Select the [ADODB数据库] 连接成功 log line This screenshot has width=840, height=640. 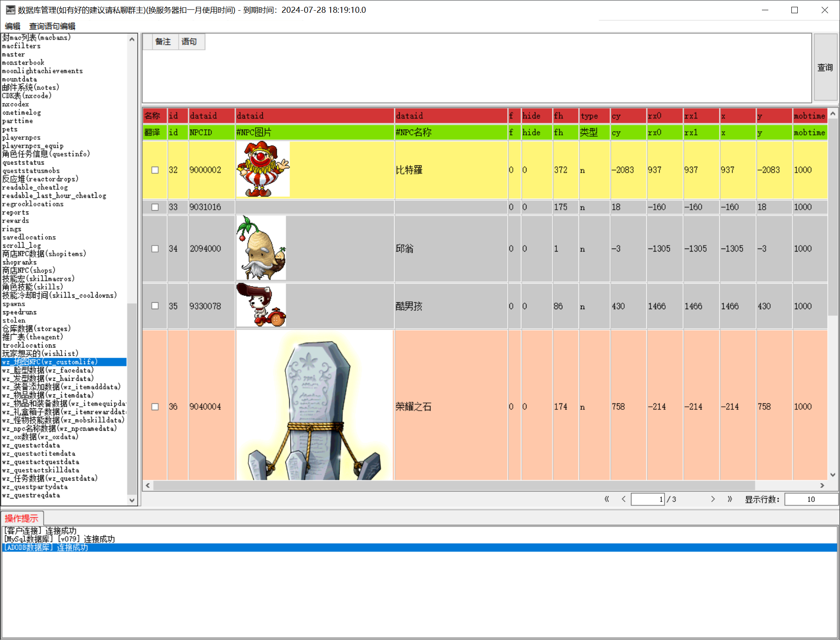[x=419, y=547]
